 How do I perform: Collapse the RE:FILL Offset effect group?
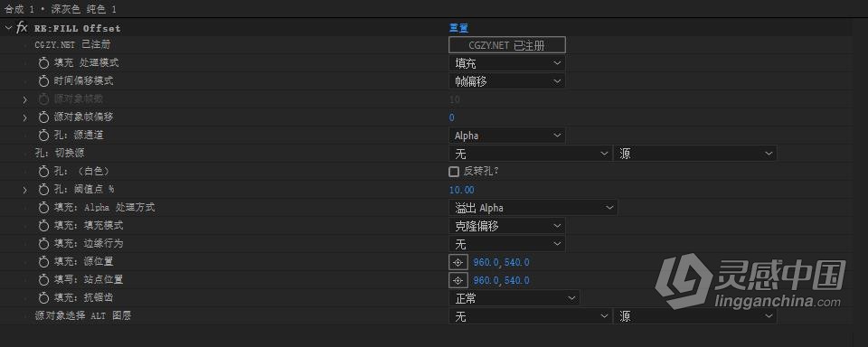[x=8, y=28]
